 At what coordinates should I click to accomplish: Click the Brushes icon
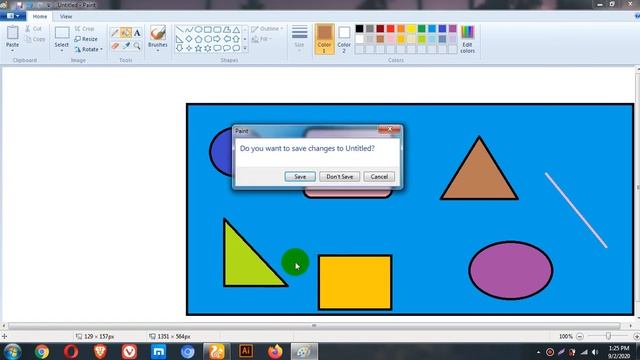click(x=158, y=33)
